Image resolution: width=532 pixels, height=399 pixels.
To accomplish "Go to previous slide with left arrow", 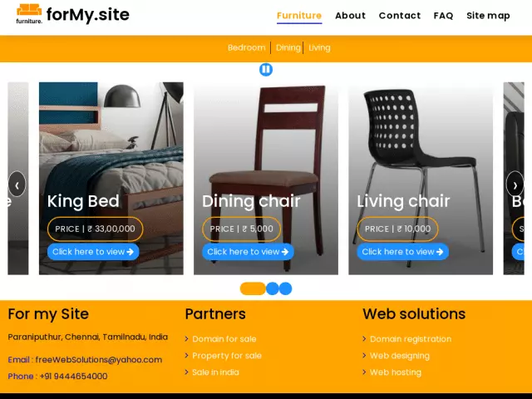I will tap(17, 185).
